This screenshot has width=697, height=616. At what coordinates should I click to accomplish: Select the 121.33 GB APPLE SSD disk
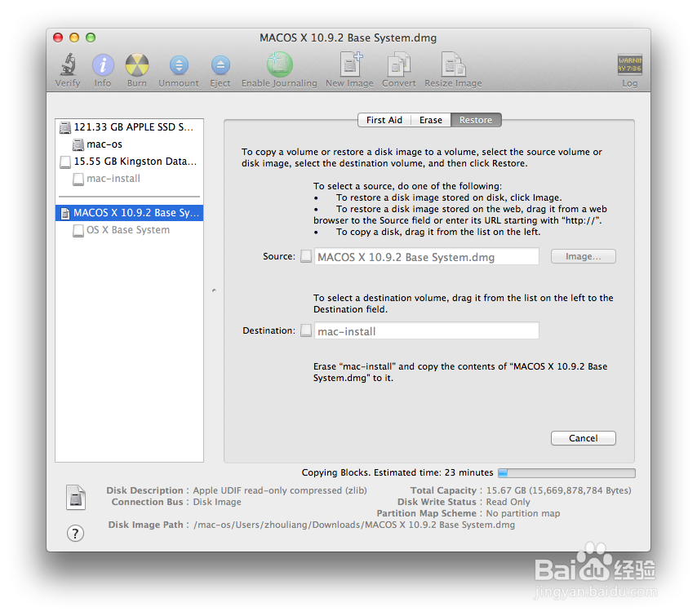coord(129,127)
